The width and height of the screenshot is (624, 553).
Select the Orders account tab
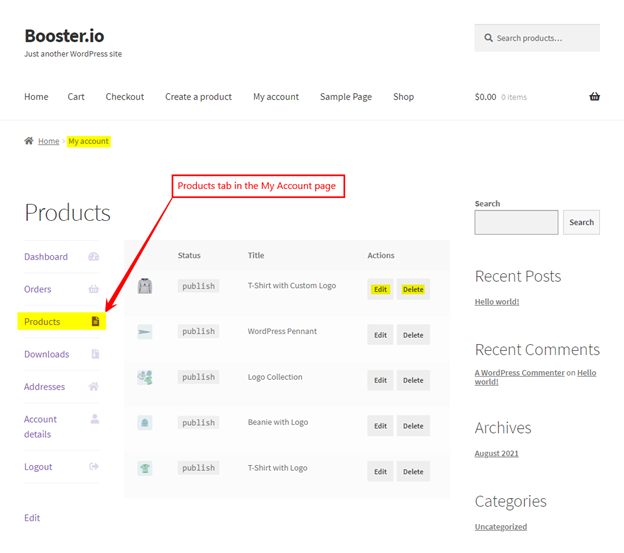coord(62,289)
